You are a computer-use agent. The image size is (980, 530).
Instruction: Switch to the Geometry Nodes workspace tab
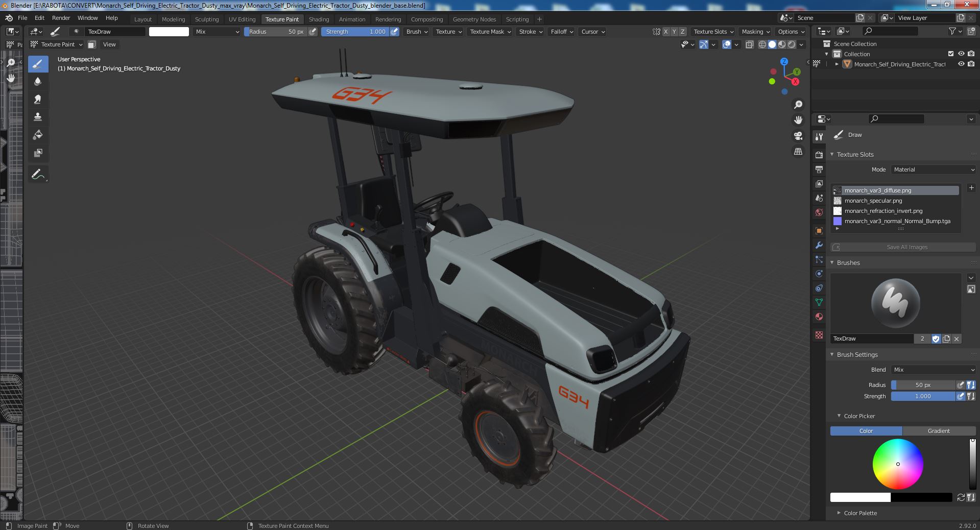tap(474, 19)
